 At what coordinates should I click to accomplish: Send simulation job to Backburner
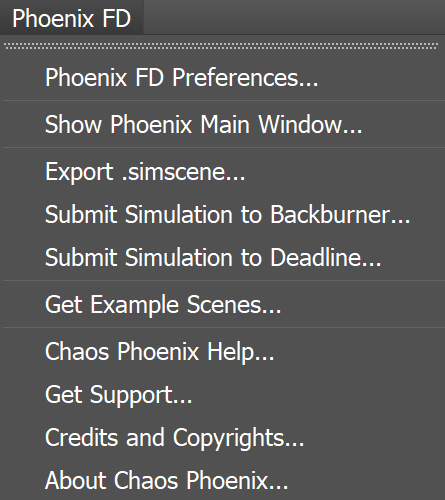(x=224, y=214)
